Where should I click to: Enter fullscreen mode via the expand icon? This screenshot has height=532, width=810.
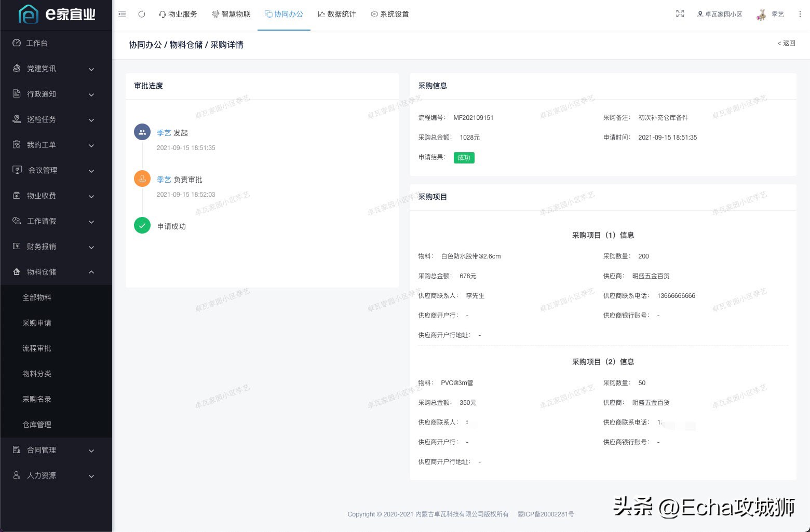point(680,14)
